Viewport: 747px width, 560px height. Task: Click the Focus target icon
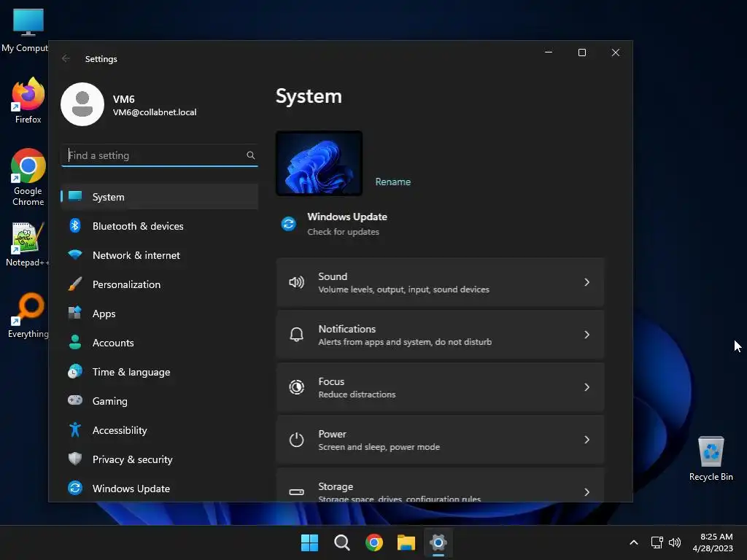click(x=296, y=387)
